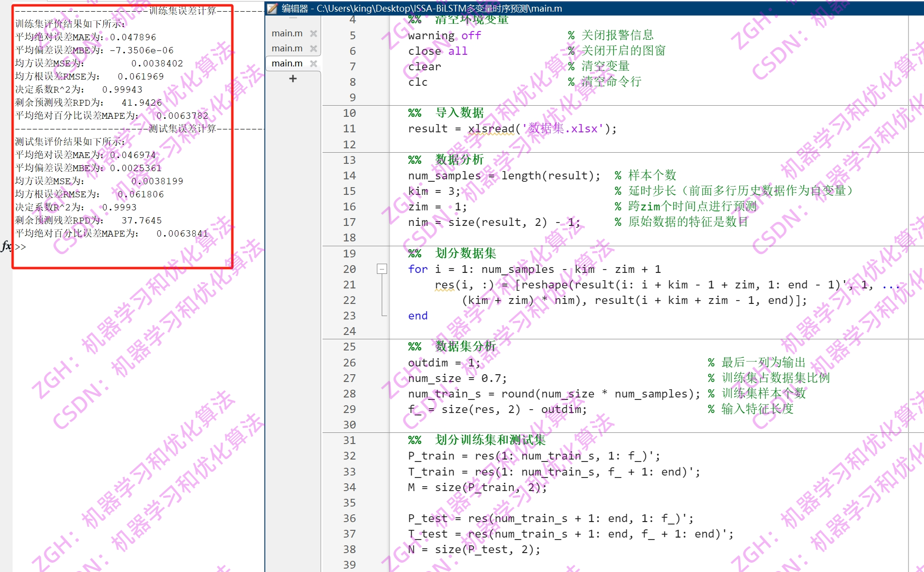The width and height of the screenshot is (924, 572).
Task: Click the 'kim = 3;' assignment
Action: click(x=434, y=191)
